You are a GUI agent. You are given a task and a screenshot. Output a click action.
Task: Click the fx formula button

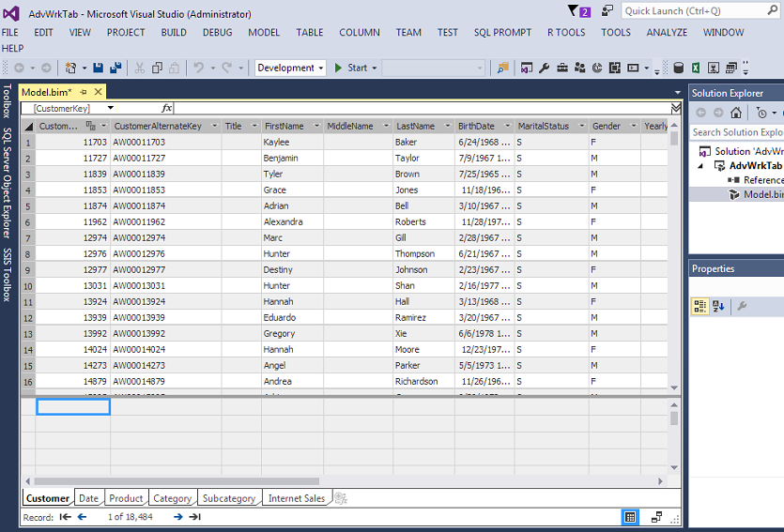pyautogui.click(x=167, y=108)
